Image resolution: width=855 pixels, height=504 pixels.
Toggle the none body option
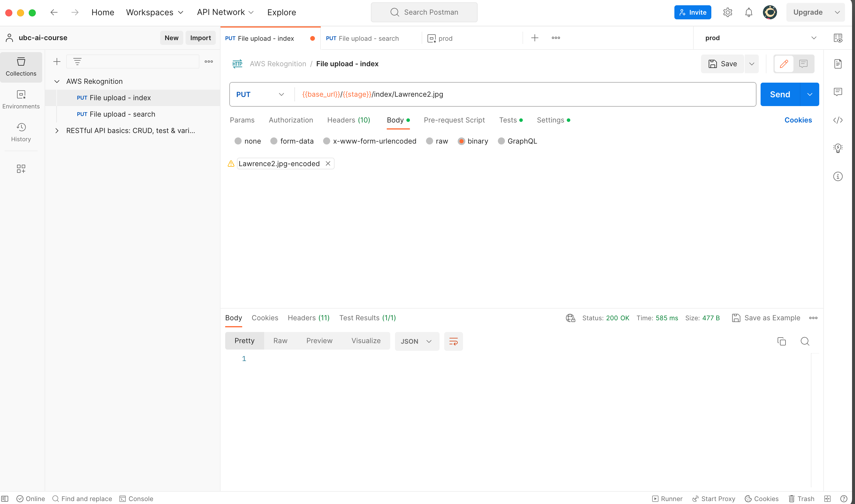click(238, 141)
